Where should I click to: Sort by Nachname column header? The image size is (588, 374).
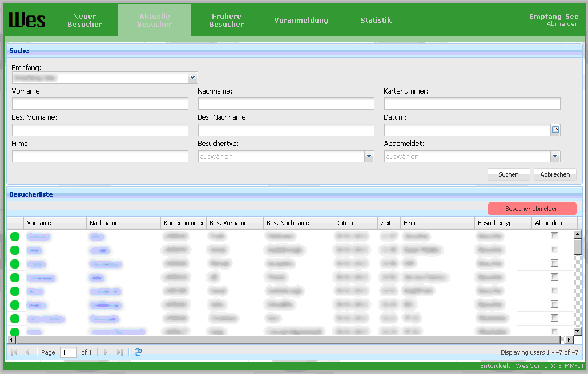point(124,223)
